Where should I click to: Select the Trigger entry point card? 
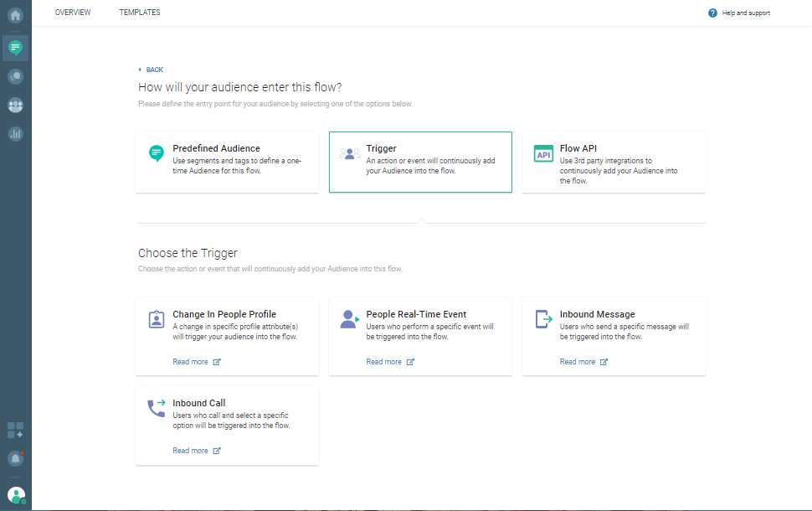420,162
